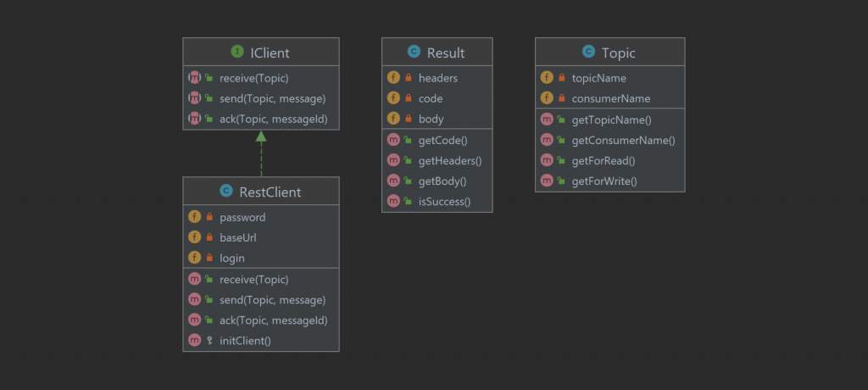
Task: Select the baseUrl field text
Action: [x=238, y=237]
